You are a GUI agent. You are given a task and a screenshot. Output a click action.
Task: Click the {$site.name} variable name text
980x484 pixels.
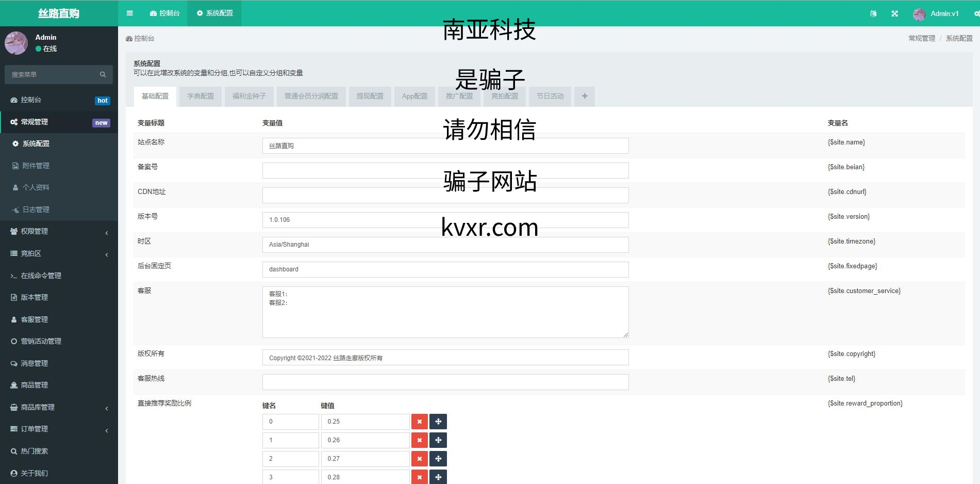coord(846,142)
